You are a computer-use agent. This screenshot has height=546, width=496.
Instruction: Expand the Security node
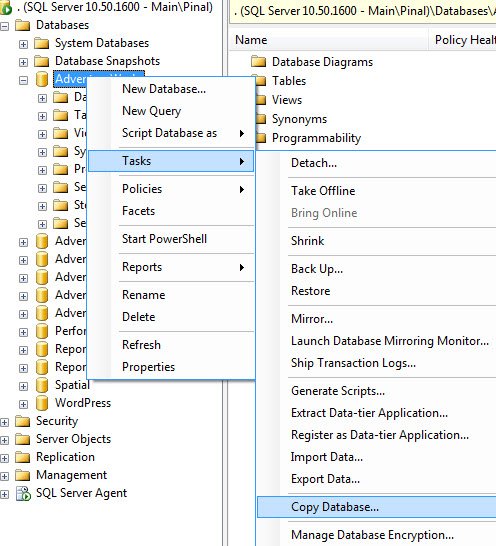(5, 422)
